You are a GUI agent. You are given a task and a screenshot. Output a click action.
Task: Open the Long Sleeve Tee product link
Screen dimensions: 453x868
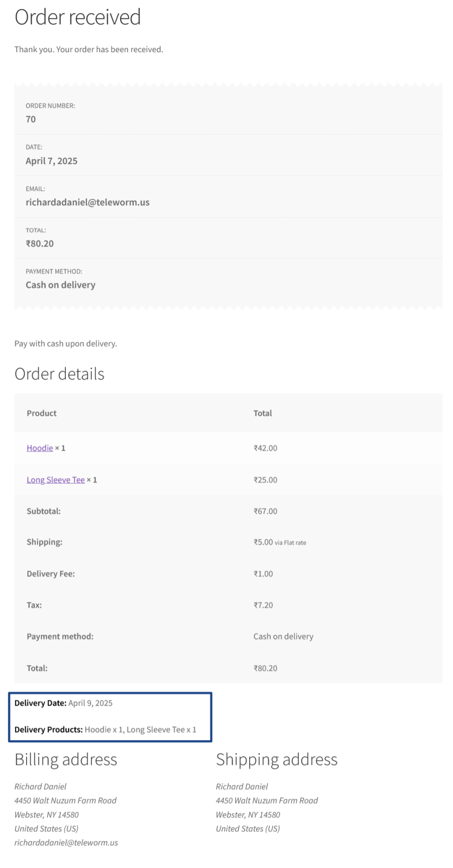coord(55,480)
